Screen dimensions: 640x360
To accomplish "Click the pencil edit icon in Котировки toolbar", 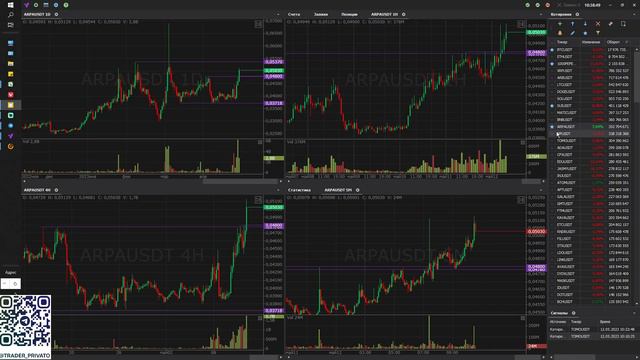I will 572,33.
